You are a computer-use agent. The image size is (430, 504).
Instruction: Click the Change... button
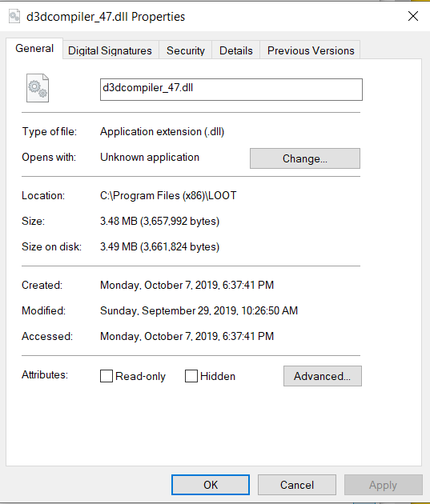(305, 158)
